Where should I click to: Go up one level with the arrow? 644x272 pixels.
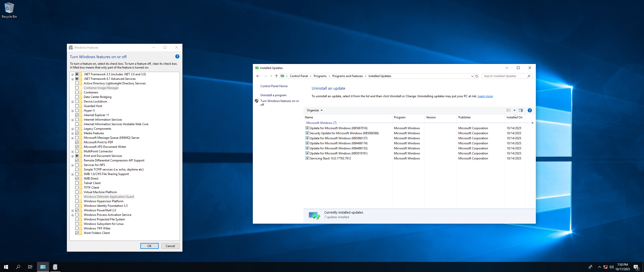click(x=276, y=76)
